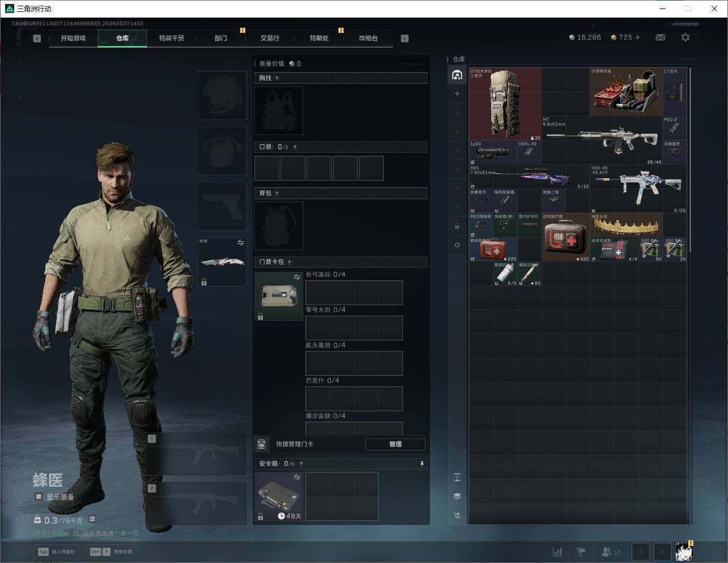This screenshot has height=563, width=728.
Task: Select the D7 tactical backpack item
Action: [x=505, y=104]
